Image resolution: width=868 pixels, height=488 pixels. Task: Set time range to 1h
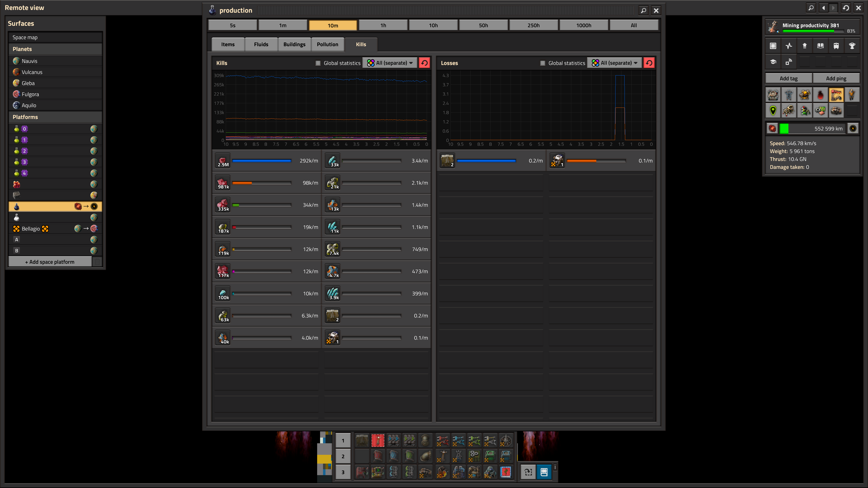[x=383, y=25]
